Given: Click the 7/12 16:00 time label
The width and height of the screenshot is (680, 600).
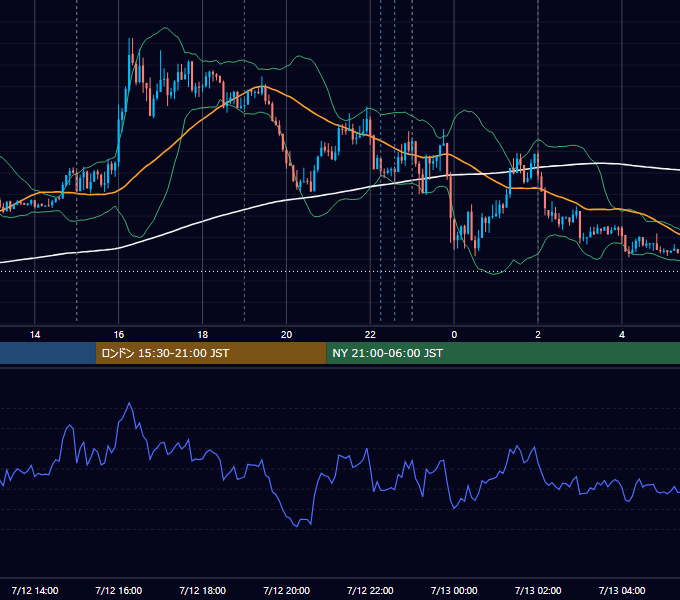Looking at the screenshot, I should tap(118, 590).
